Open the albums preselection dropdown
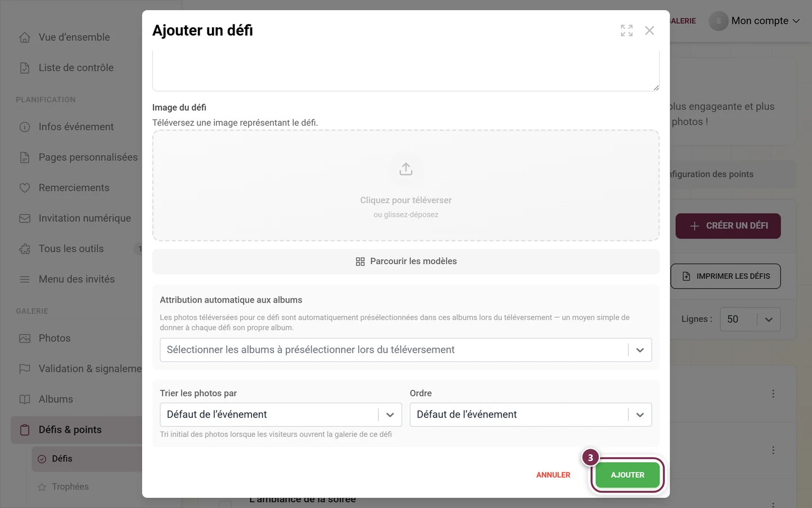 [x=406, y=350]
